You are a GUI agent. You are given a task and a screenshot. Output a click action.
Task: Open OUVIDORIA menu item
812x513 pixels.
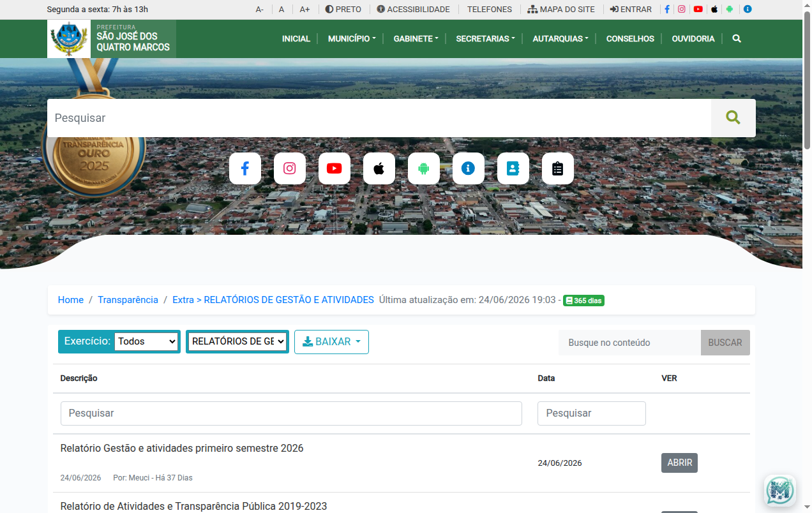693,39
